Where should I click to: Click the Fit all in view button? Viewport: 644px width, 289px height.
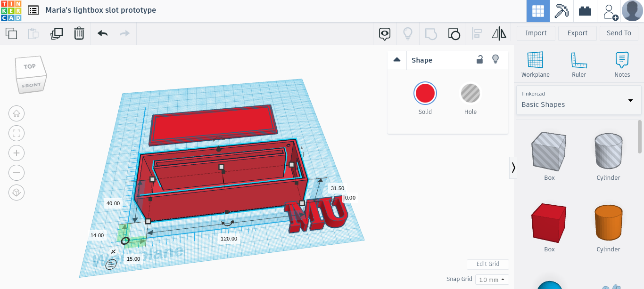coord(17,133)
